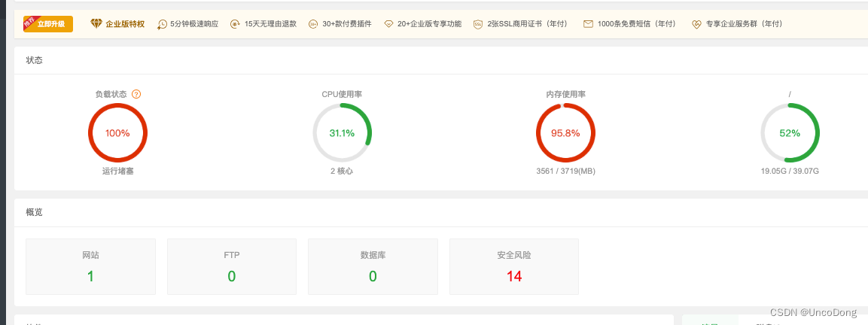
Task: Click 专享企业服务群（年付） text
Action: click(745, 24)
